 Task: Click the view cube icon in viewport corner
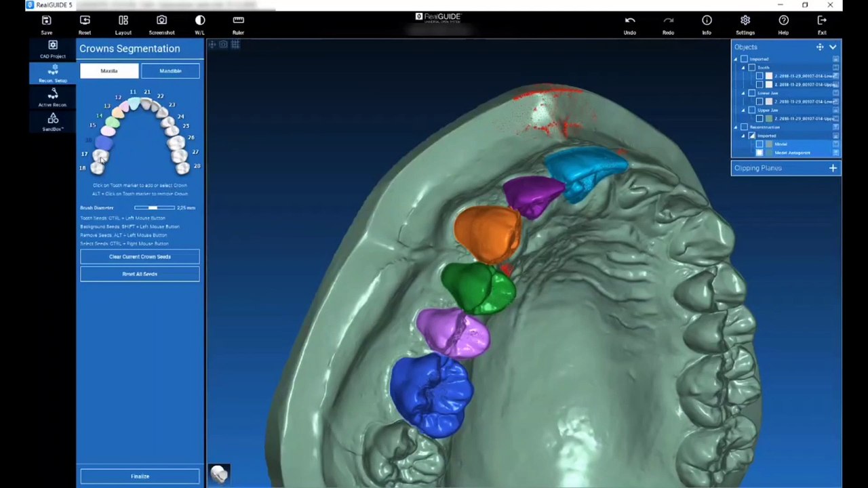tap(219, 474)
